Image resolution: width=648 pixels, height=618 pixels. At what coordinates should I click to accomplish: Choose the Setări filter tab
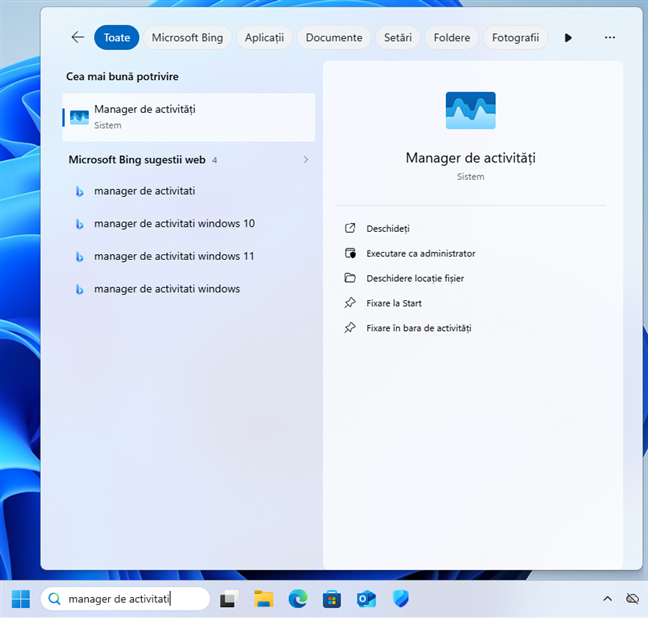tap(398, 38)
